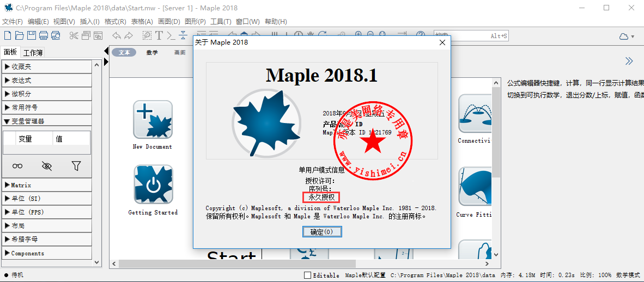Click the glasses icon in variable manager
Viewport: 644px width, 282px height.
click(17, 166)
